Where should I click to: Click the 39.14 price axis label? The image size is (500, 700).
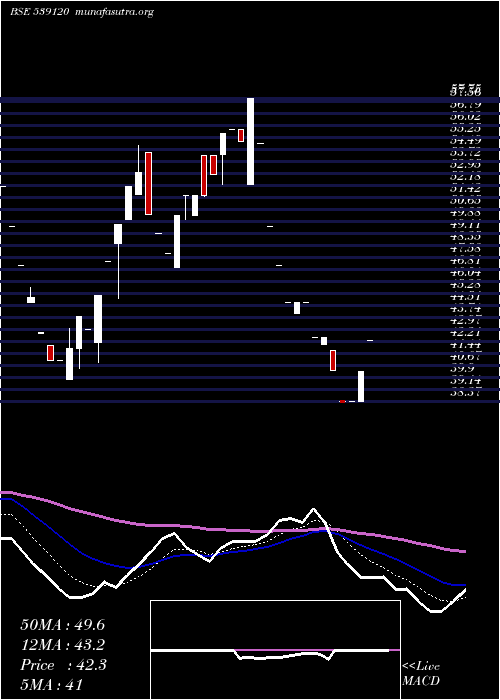(465, 381)
